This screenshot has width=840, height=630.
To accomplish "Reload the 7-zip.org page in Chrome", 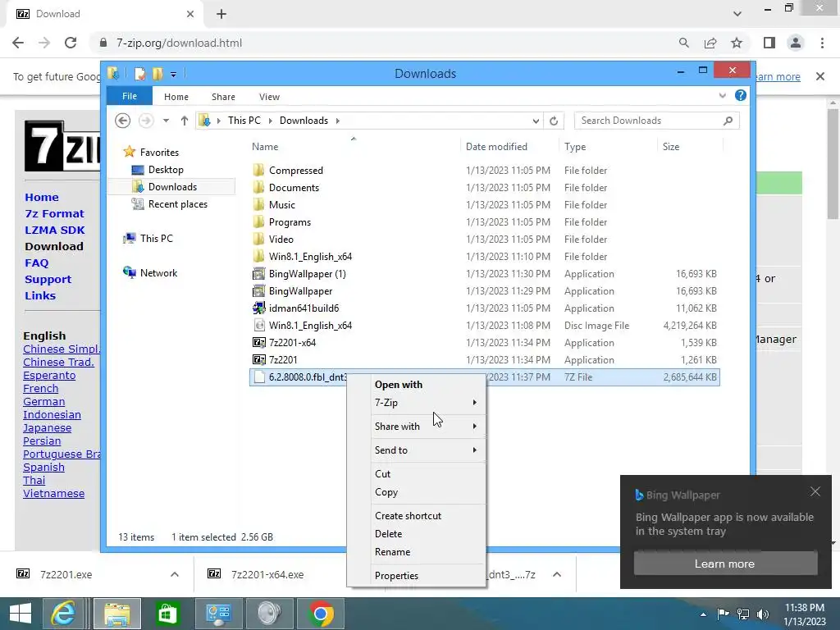I will [71, 43].
